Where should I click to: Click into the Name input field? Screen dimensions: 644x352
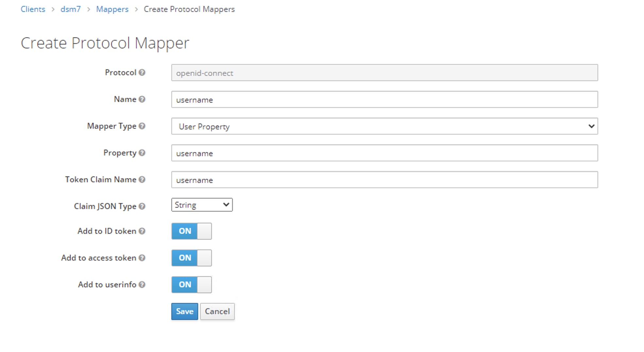[x=384, y=99]
